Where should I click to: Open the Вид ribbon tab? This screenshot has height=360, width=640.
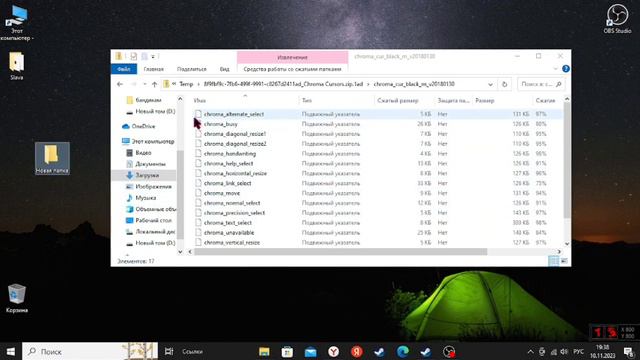[224, 69]
